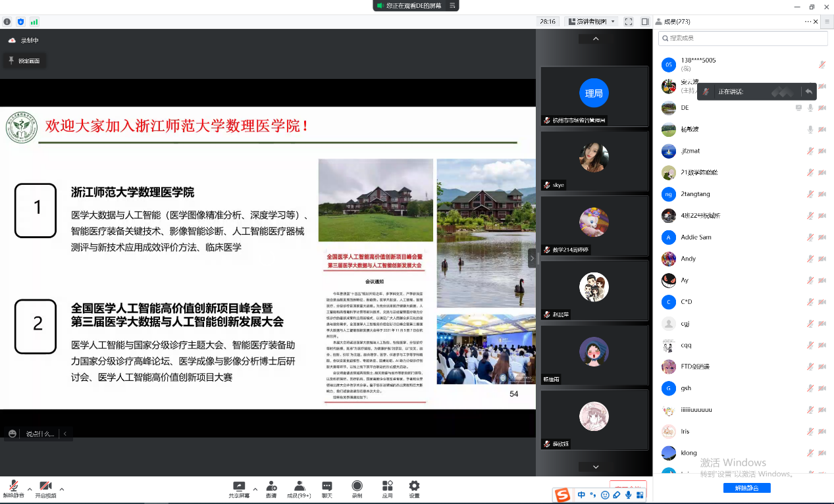Image resolution: width=834 pixels, height=504 pixels.
Task: Click the meeting info icon
Action: (7, 22)
